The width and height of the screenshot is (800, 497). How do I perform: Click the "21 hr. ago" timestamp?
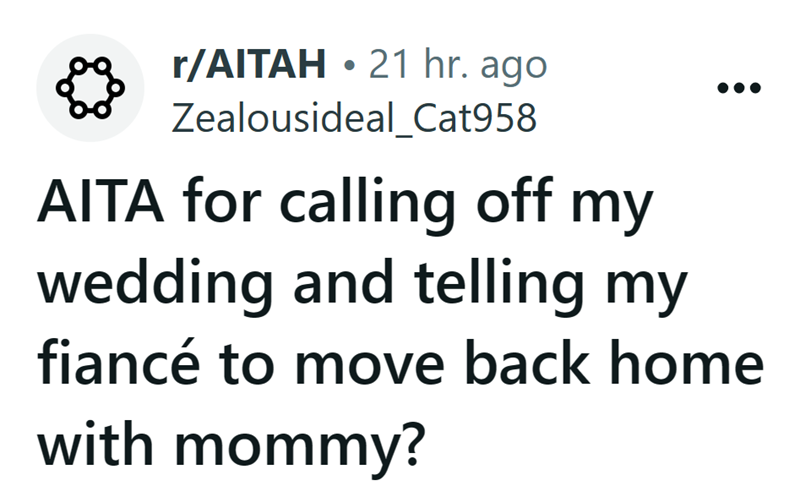tap(458, 68)
